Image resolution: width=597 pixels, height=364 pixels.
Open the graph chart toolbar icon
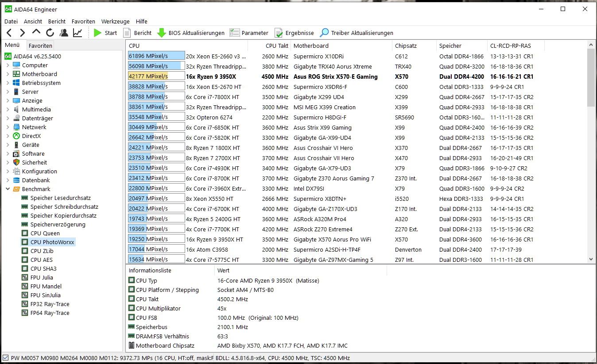(78, 33)
